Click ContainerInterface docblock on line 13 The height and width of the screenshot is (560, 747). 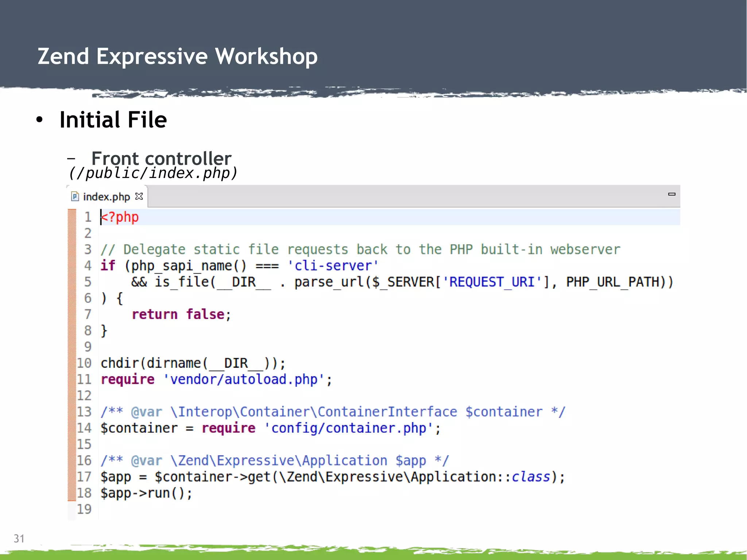pyautogui.click(x=333, y=412)
